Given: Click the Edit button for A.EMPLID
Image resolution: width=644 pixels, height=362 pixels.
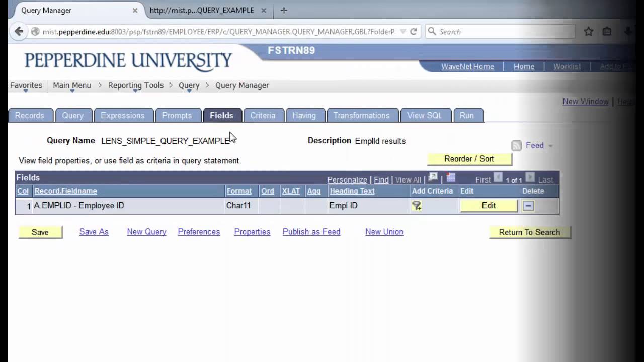Looking at the screenshot, I should pos(489,206).
